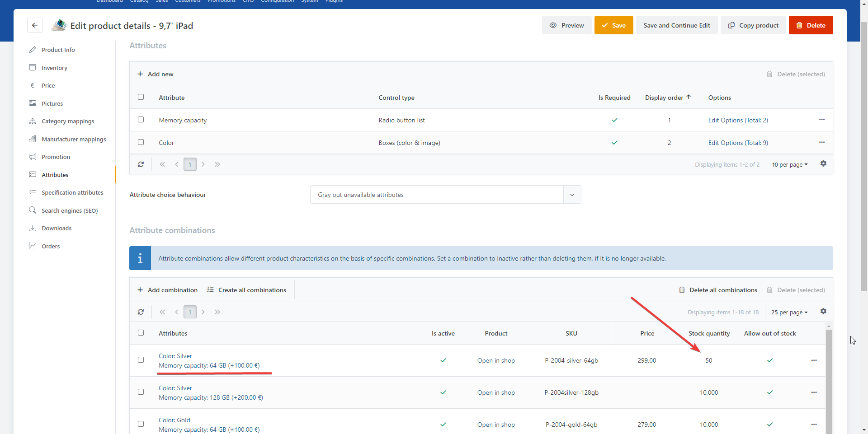Viewport: 868px width, 434px height.
Task: Select the Promotion megaphone icon
Action: coord(33,157)
